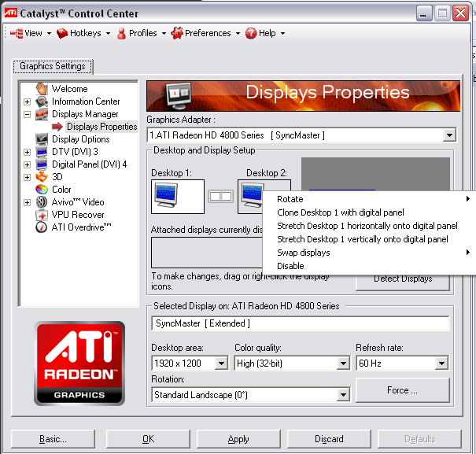Click the Color wheel icon

[x=42, y=190]
